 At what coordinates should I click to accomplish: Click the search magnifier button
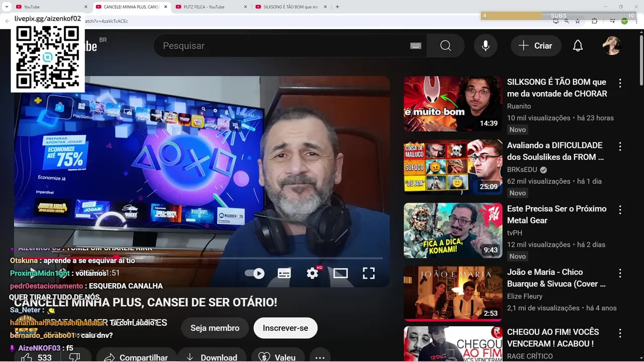[x=445, y=46]
